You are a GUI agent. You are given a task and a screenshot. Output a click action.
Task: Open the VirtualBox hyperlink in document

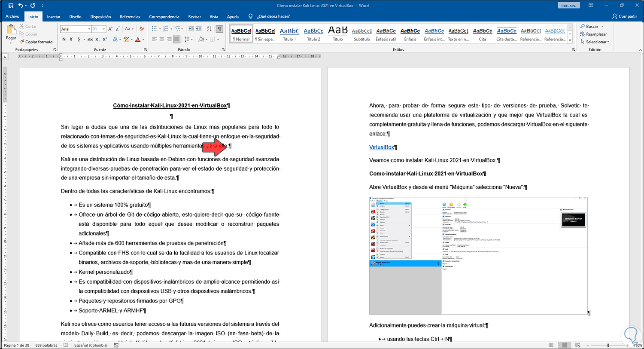[382, 147]
